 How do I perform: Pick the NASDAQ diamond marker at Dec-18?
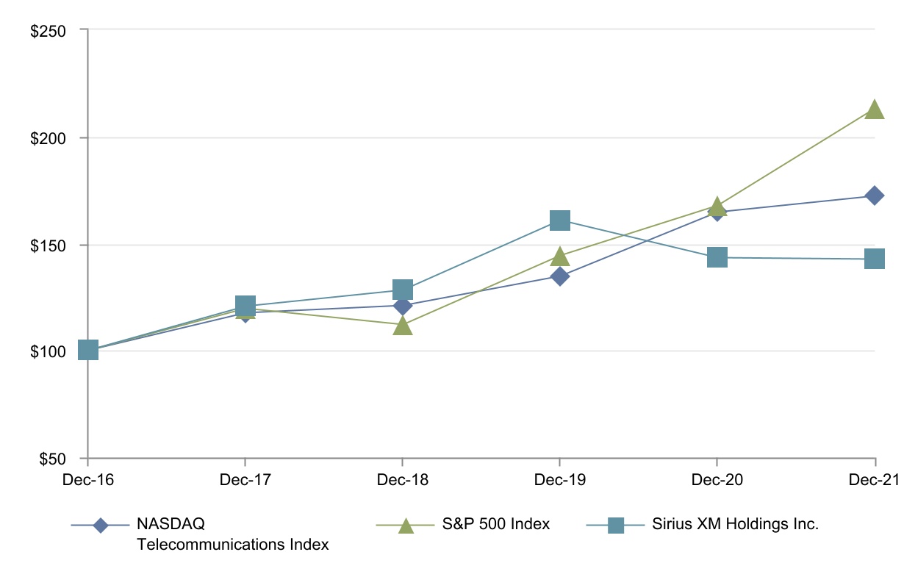(x=403, y=306)
